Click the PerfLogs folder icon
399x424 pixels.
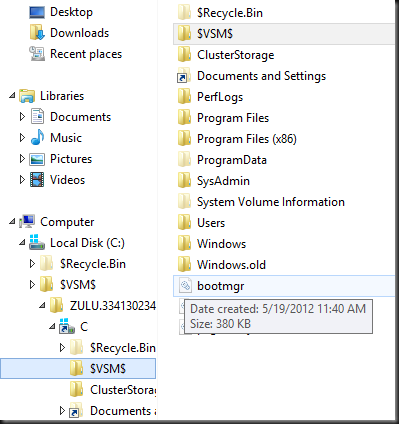pyautogui.click(x=185, y=97)
